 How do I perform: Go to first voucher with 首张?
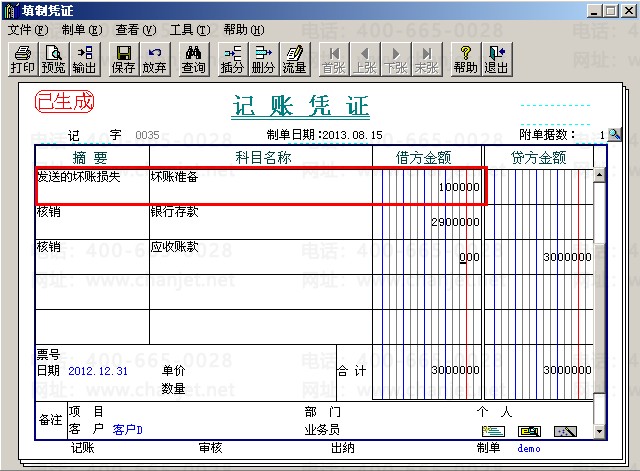[x=334, y=60]
